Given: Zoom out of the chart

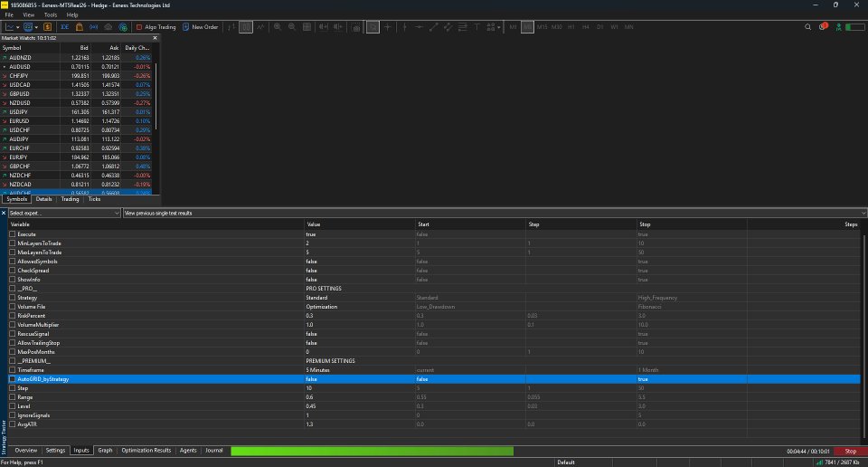Looking at the screenshot, I should [x=292, y=26].
